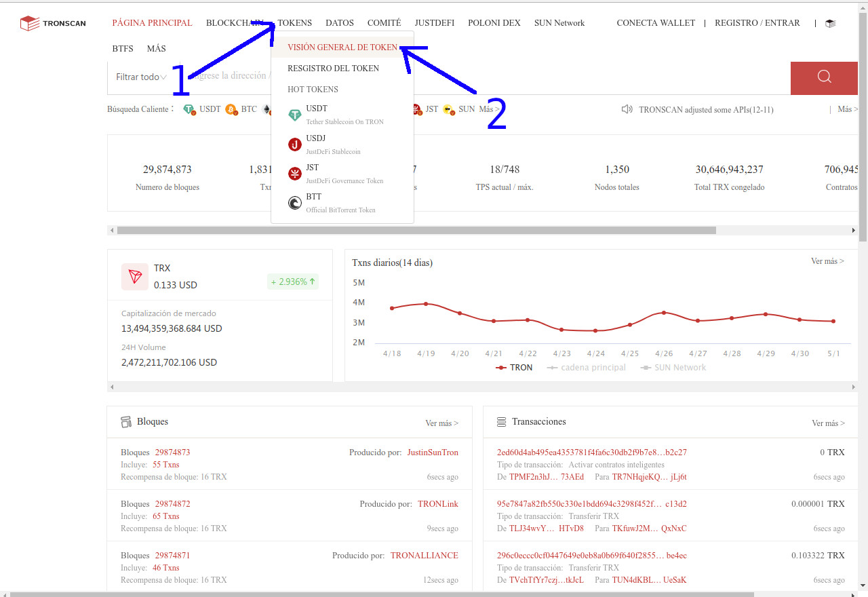Select VISIÓN GENERAL DE TOKEN menu entry
868x597 pixels.
[x=342, y=47]
